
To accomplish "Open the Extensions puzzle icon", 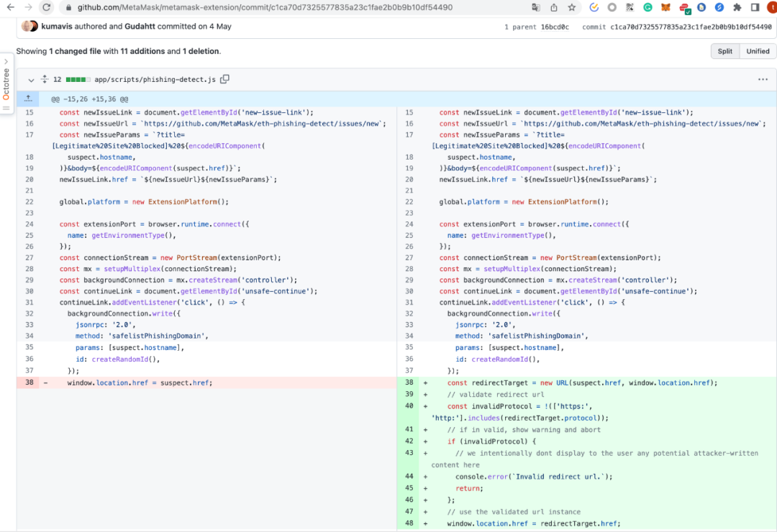I will (737, 7).
